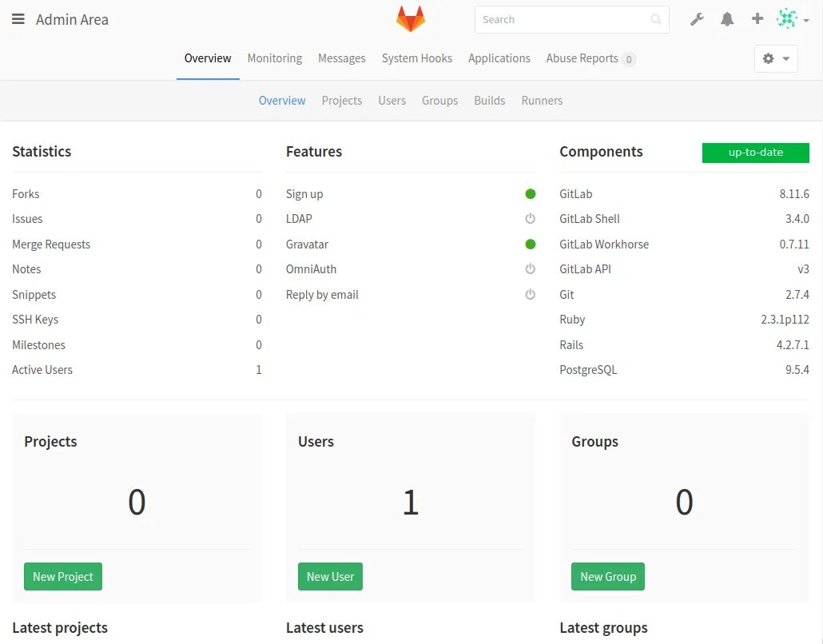Open the Messages tab
Image resolution: width=823 pixels, height=644 pixels.
342,58
